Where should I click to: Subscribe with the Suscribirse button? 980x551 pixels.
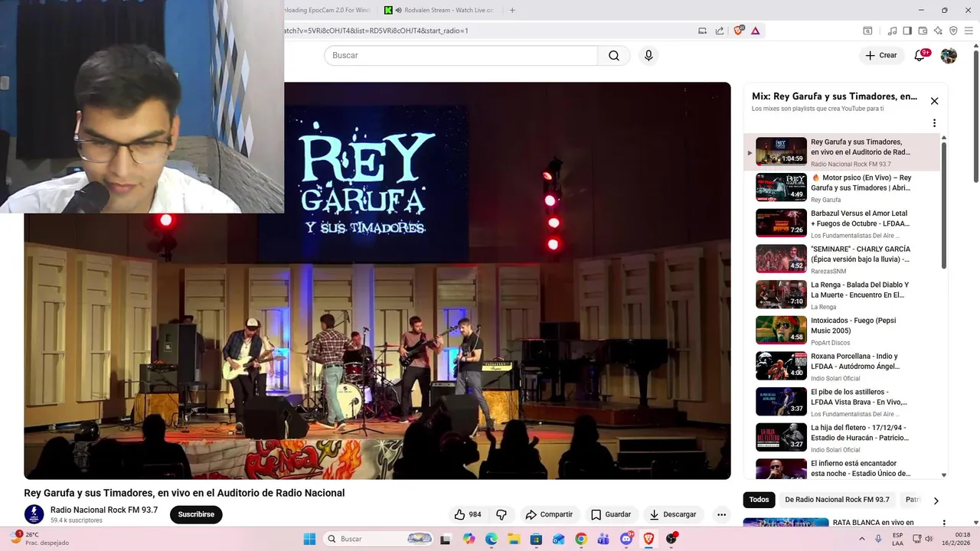(196, 514)
